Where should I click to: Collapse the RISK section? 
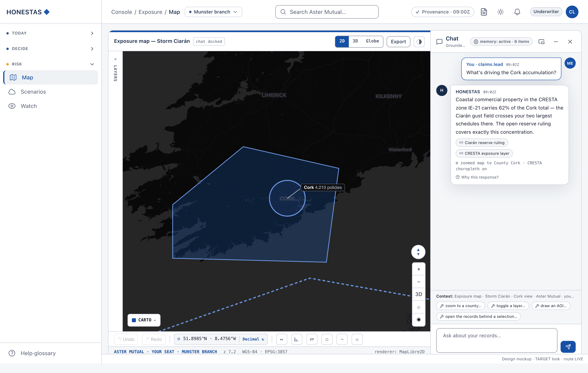50,64
